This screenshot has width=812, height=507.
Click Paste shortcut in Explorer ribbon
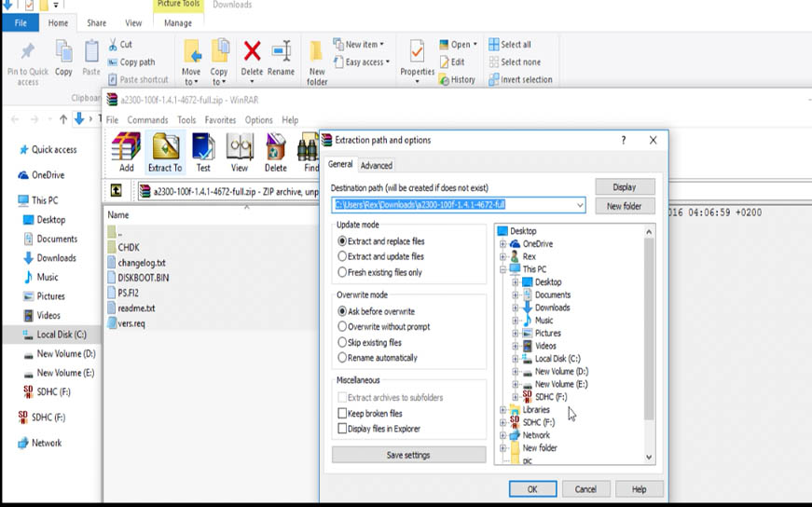point(138,80)
